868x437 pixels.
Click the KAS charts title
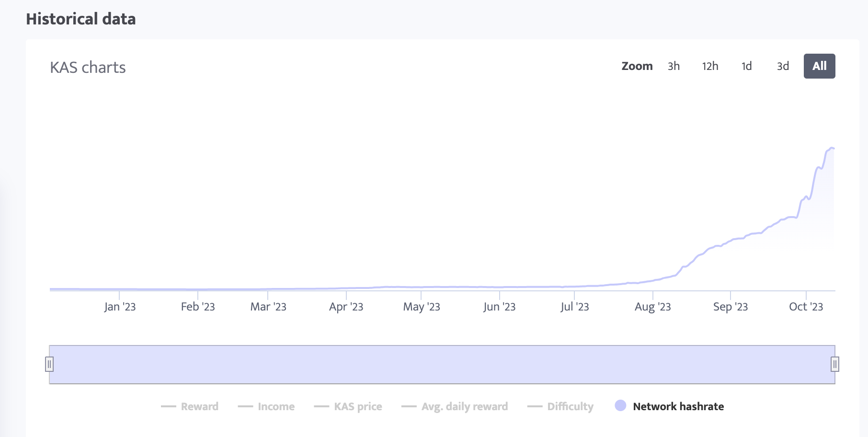(88, 68)
